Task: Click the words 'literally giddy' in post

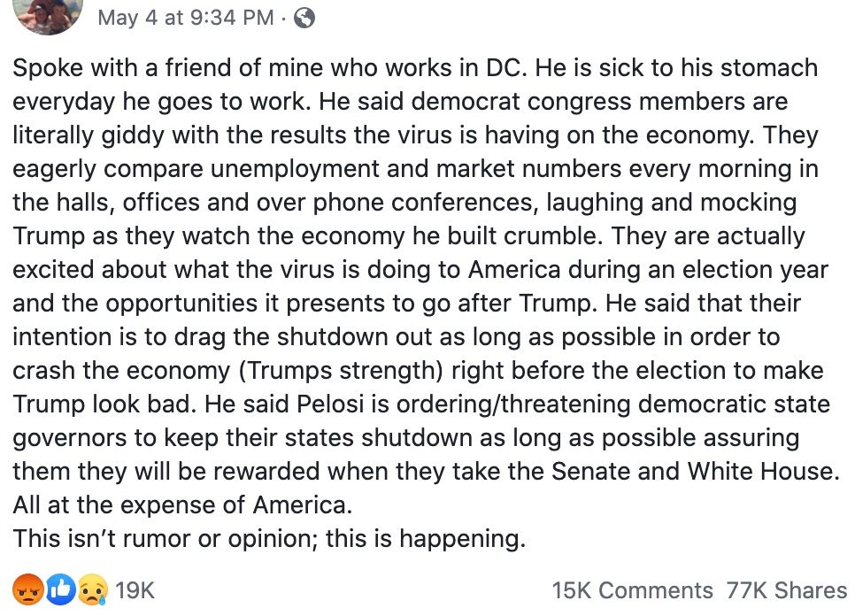Action: coord(89,135)
